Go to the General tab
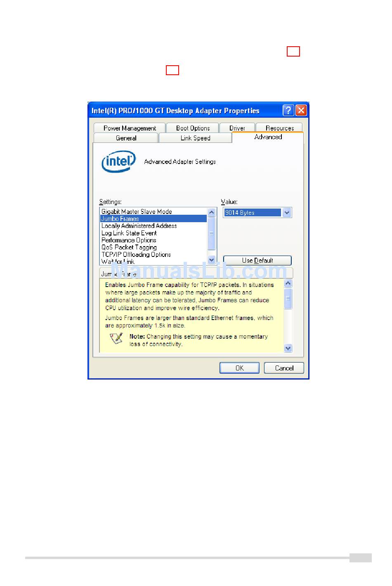 pyautogui.click(x=126, y=138)
